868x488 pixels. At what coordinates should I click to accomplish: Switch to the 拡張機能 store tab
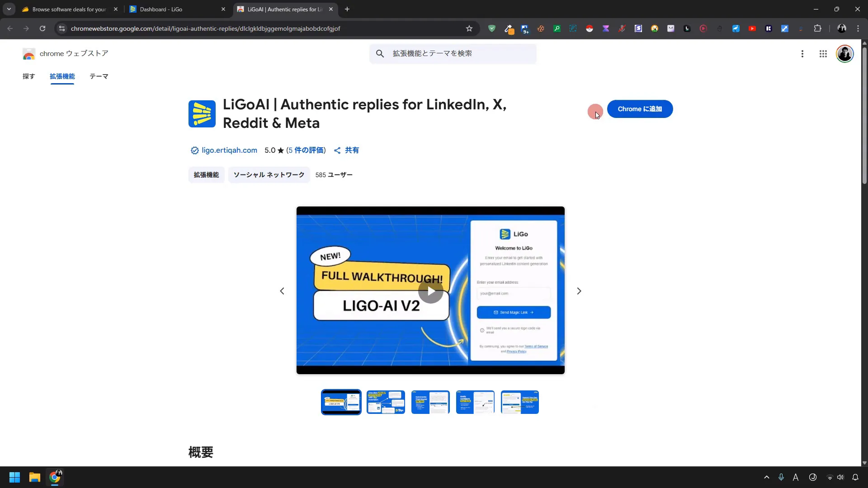coord(62,76)
